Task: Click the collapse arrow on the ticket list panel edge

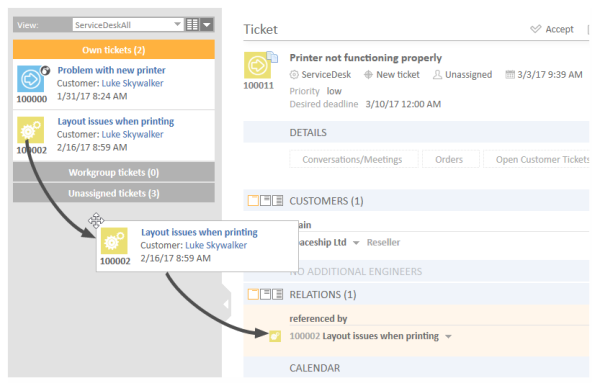Action: [x=226, y=304]
